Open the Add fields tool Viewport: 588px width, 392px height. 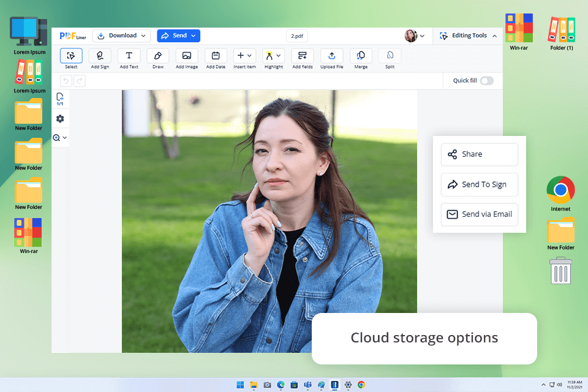coord(303,56)
